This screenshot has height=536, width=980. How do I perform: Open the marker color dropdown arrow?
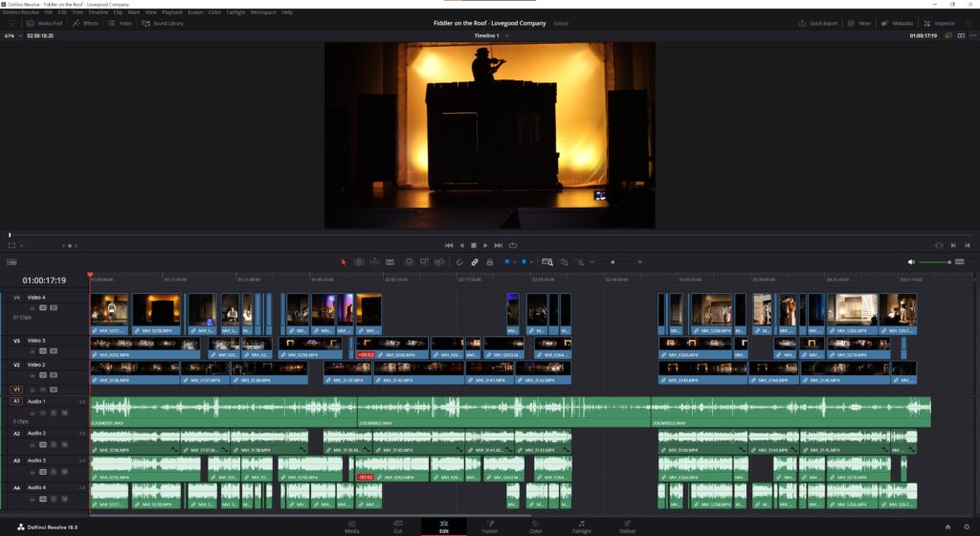[x=533, y=261]
